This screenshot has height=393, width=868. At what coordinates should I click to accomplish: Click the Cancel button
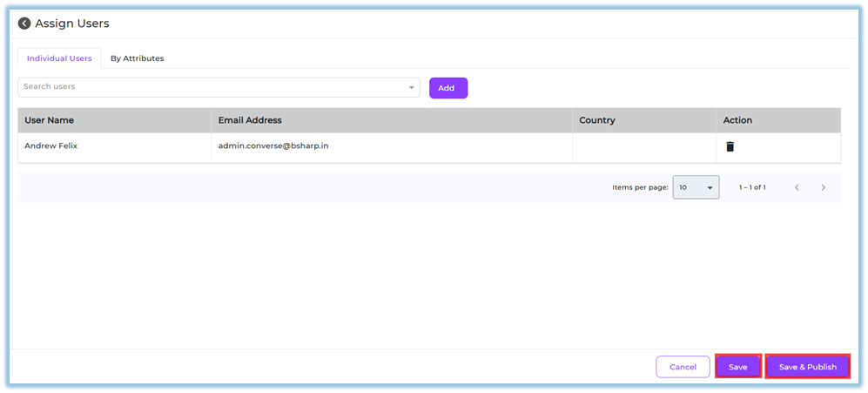tap(683, 367)
